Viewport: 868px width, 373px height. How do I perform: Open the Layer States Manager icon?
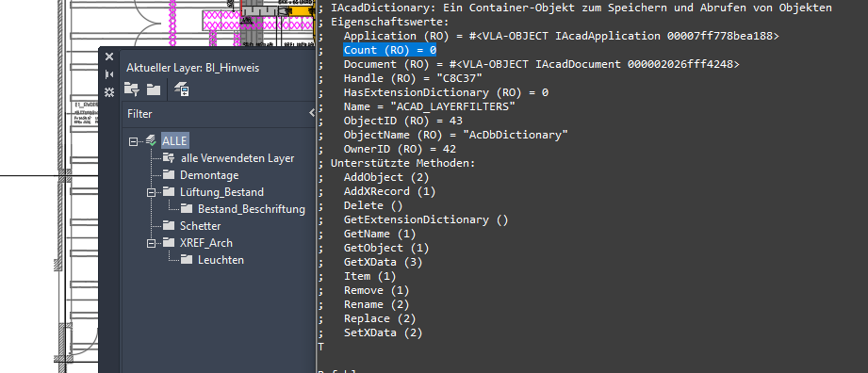[182, 89]
